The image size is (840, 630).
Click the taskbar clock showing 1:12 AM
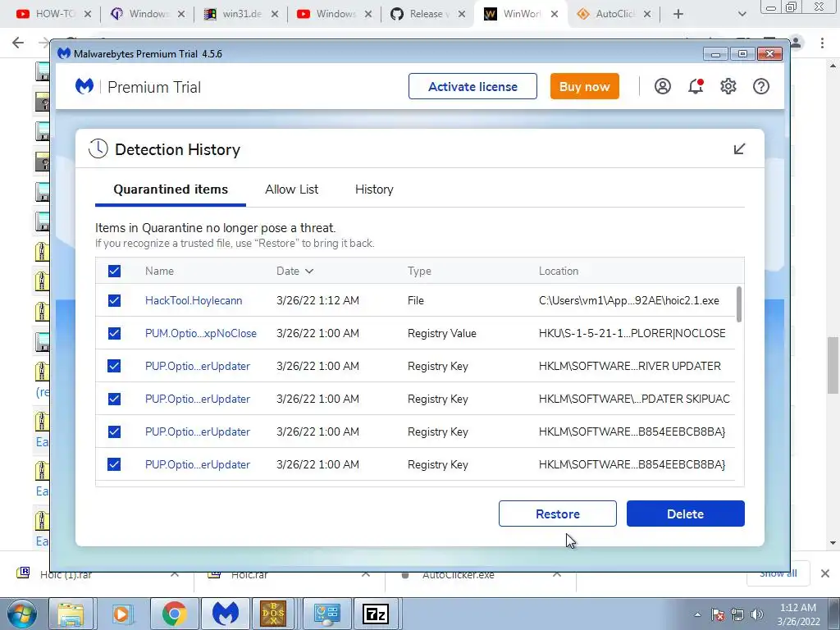[798, 614]
